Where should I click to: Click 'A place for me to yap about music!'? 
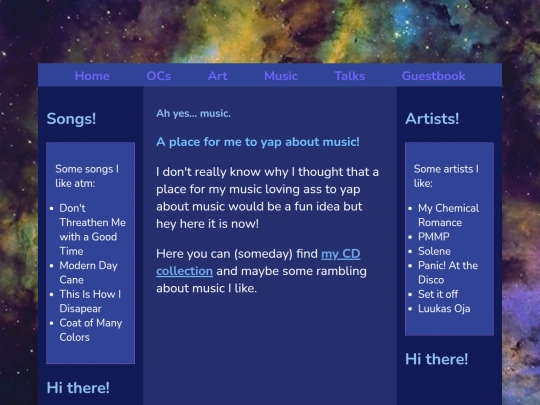pos(258,142)
